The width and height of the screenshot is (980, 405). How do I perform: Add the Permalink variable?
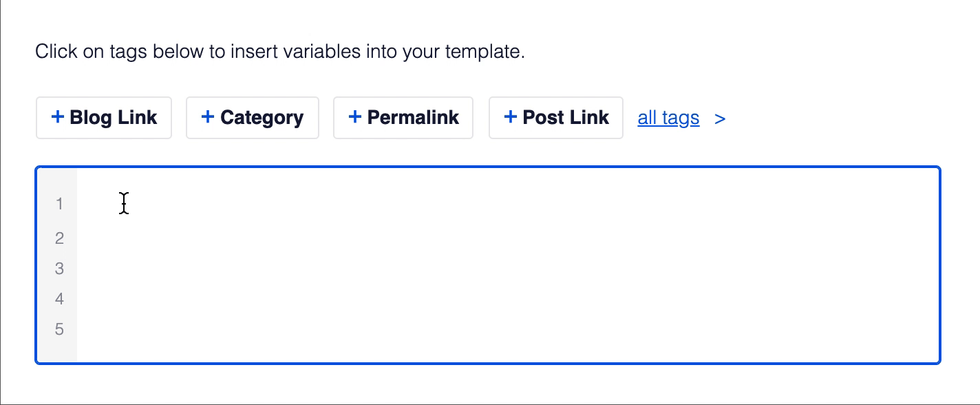click(403, 118)
